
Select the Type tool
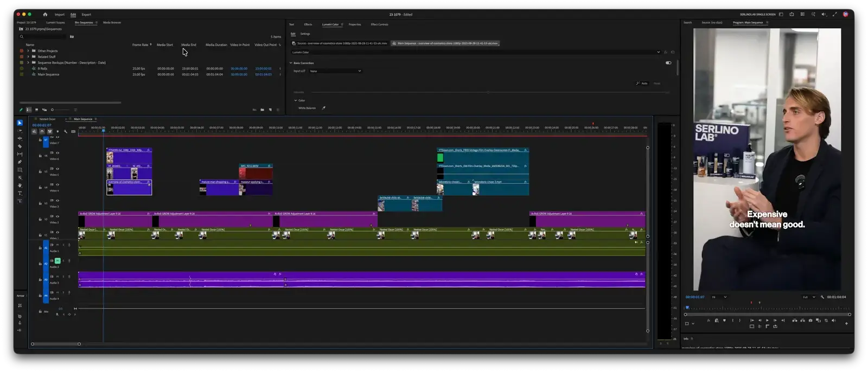tap(20, 193)
